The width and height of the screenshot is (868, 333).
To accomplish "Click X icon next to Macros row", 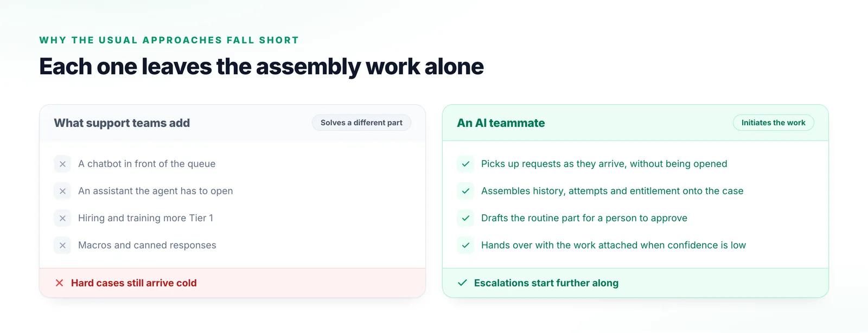I will pos(62,245).
